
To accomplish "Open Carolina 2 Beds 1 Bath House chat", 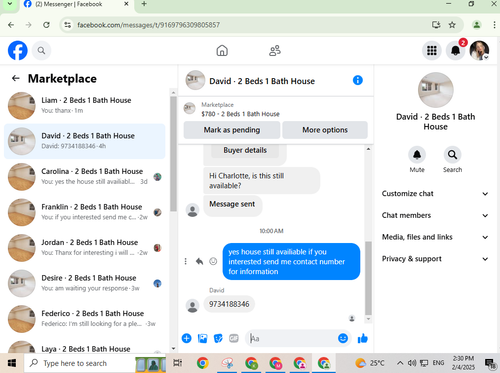I will (85, 176).
